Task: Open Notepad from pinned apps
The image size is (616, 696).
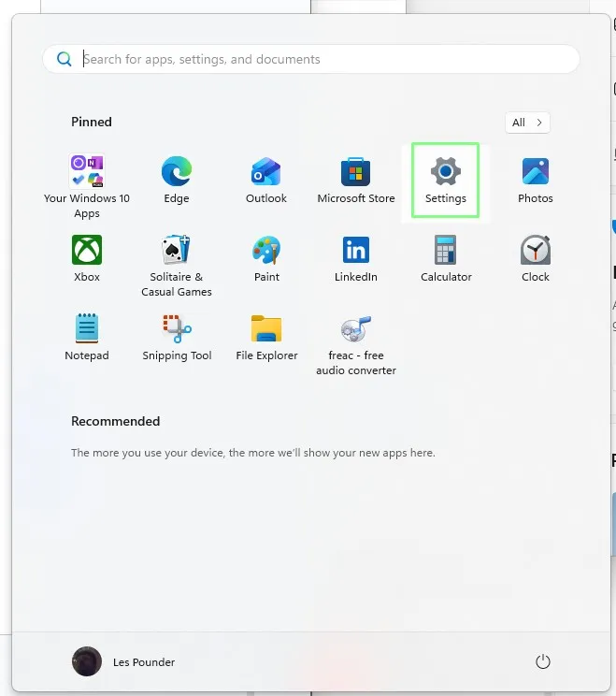Action: (x=87, y=337)
